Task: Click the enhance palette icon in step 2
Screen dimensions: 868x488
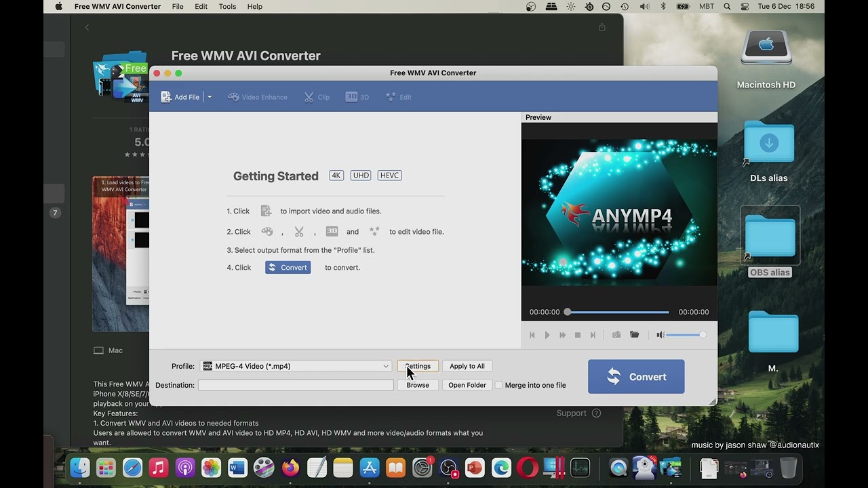Action: [x=267, y=232]
